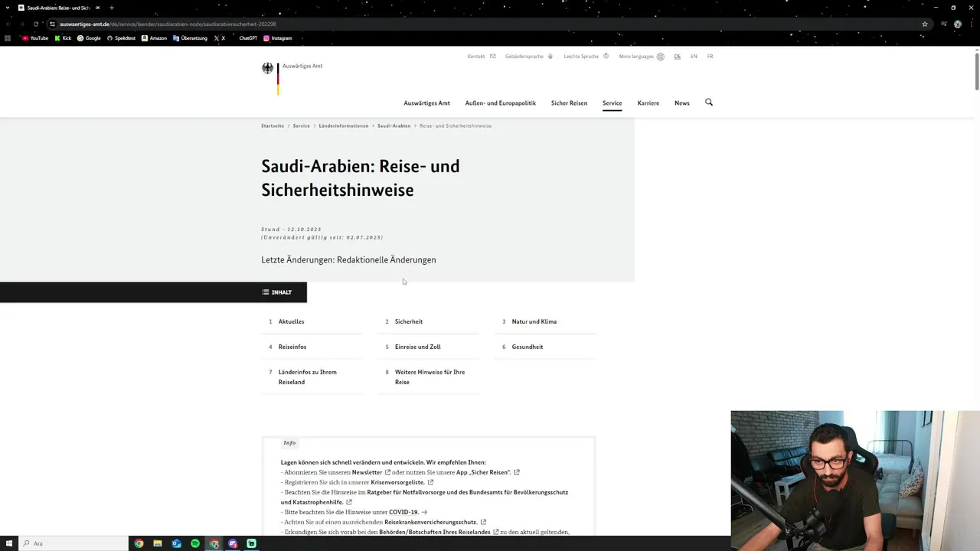980x551 pixels.
Task: Open the search magnifier in site navigation
Action: click(709, 103)
